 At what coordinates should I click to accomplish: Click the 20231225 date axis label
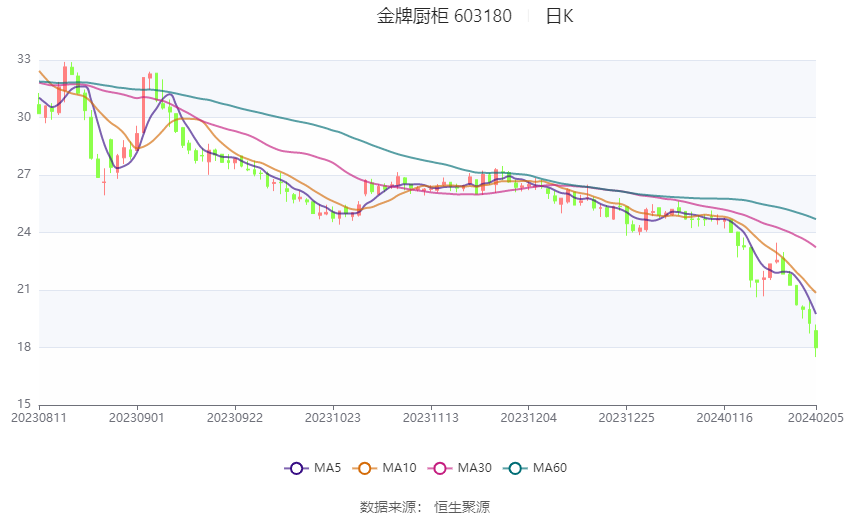pos(627,418)
